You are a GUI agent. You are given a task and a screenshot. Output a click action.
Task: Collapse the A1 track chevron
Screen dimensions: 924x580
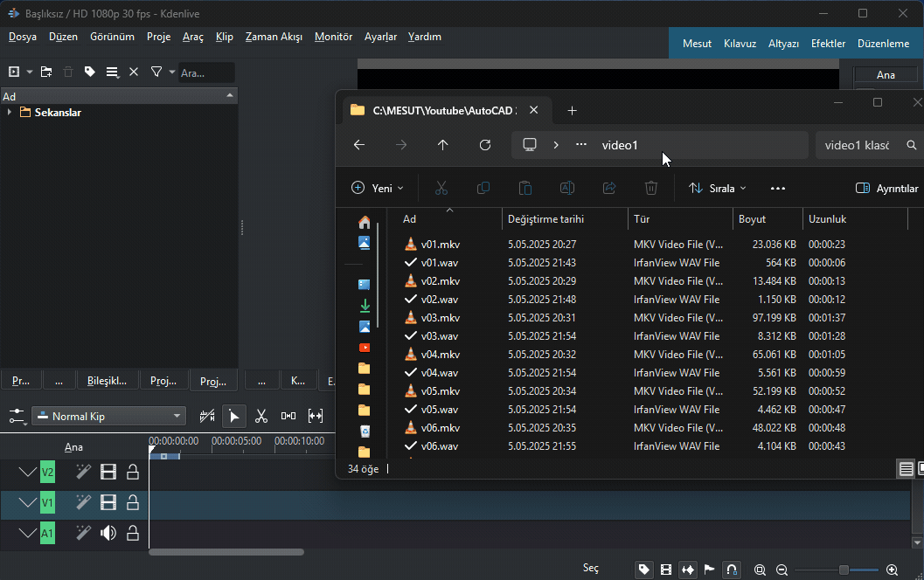tap(27, 533)
